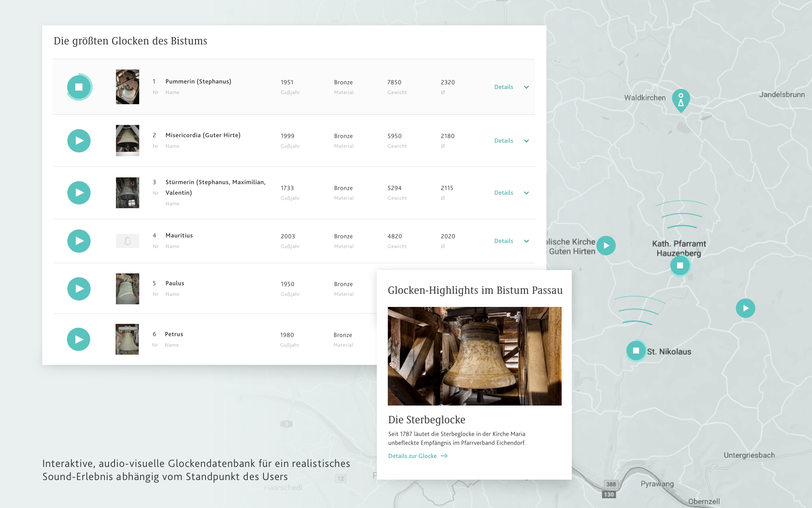The image size is (812, 508).
Task: Select the name 'Paulus'
Action: (175, 283)
